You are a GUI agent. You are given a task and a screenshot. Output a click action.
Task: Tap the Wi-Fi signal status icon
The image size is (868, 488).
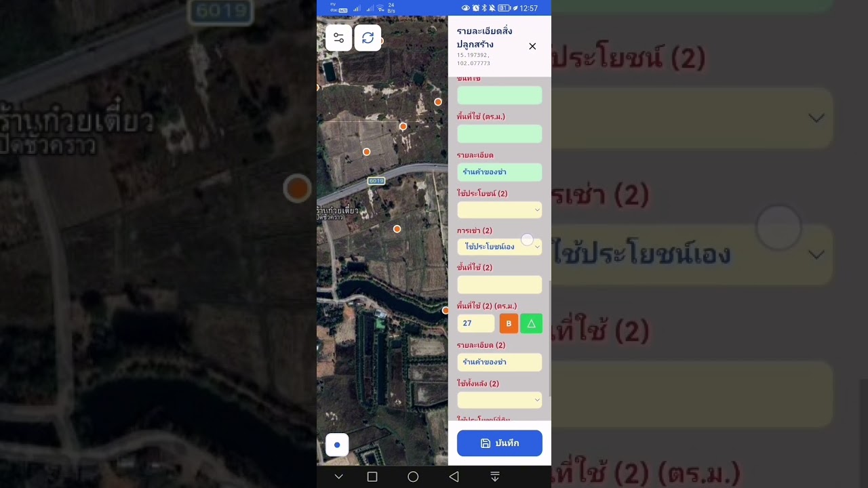(x=380, y=8)
